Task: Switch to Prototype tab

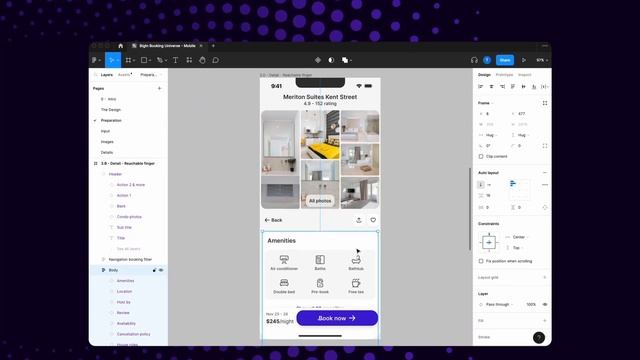Action: [504, 75]
